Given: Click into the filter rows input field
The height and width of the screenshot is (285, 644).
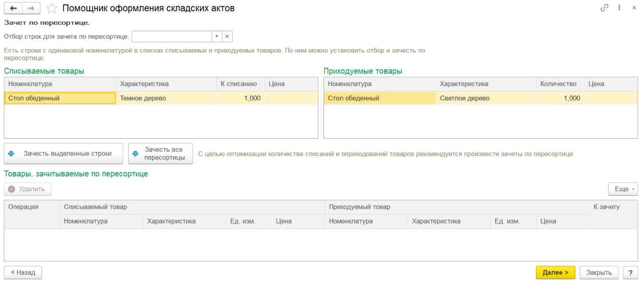Looking at the screenshot, I should (x=172, y=36).
